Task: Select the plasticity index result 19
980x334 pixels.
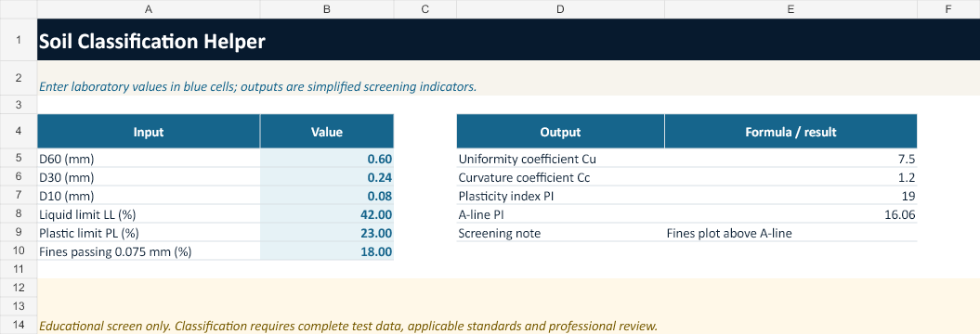Action: click(791, 196)
